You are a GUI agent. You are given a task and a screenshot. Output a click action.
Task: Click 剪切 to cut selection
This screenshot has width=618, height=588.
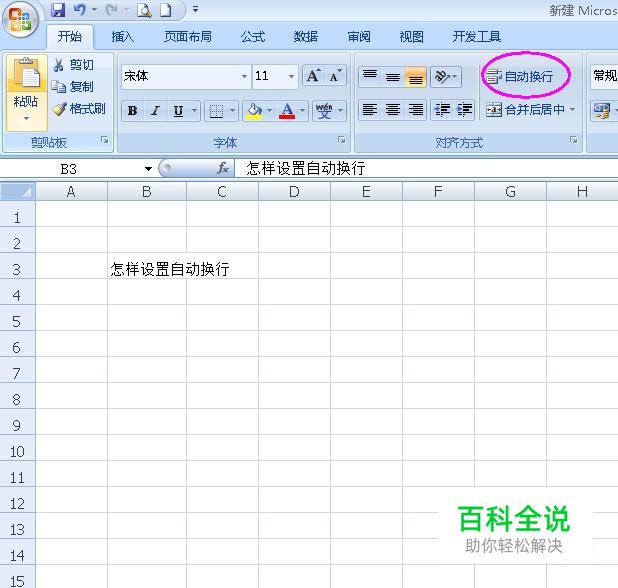(74, 65)
